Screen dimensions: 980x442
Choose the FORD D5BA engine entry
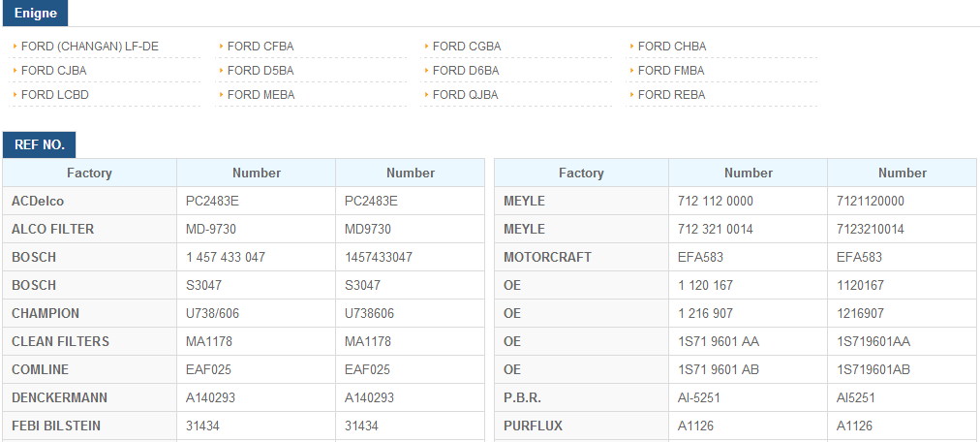[x=260, y=71]
